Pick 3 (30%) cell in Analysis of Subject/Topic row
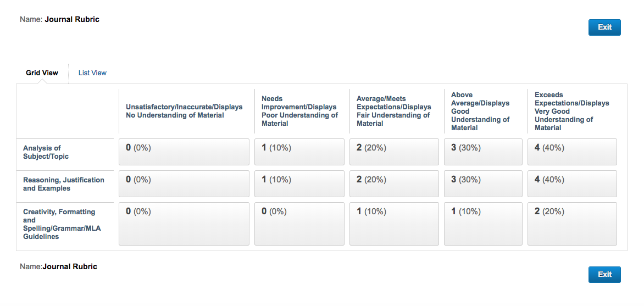The height and width of the screenshot is (306, 644). tap(484, 152)
